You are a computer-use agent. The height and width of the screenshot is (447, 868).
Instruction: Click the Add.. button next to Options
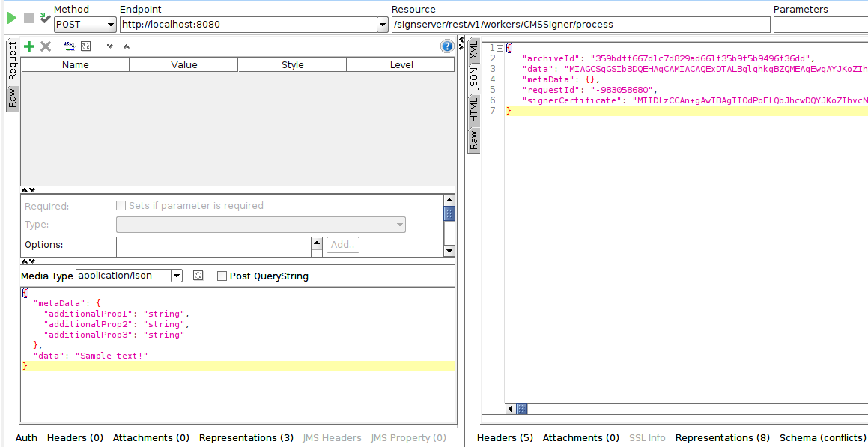pyautogui.click(x=342, y=245)
